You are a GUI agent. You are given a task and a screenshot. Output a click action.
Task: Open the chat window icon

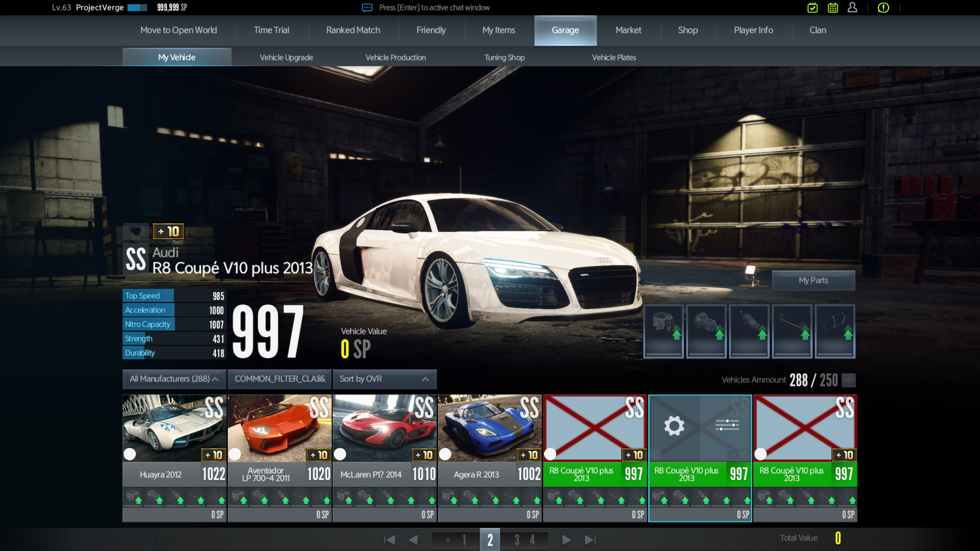point(367,8)
